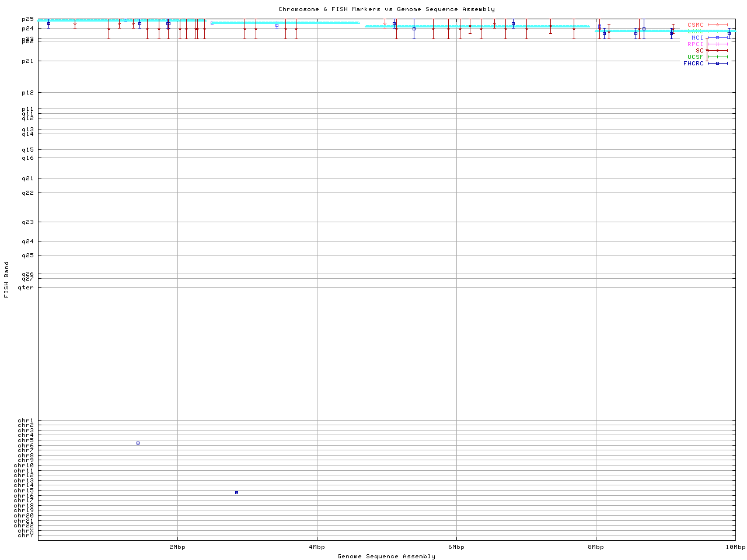Image resolution: width=747 pixels, height=560 pixels.
Task: Click the Genome Sequence Assembly axis title
Action: coord(386,556)
